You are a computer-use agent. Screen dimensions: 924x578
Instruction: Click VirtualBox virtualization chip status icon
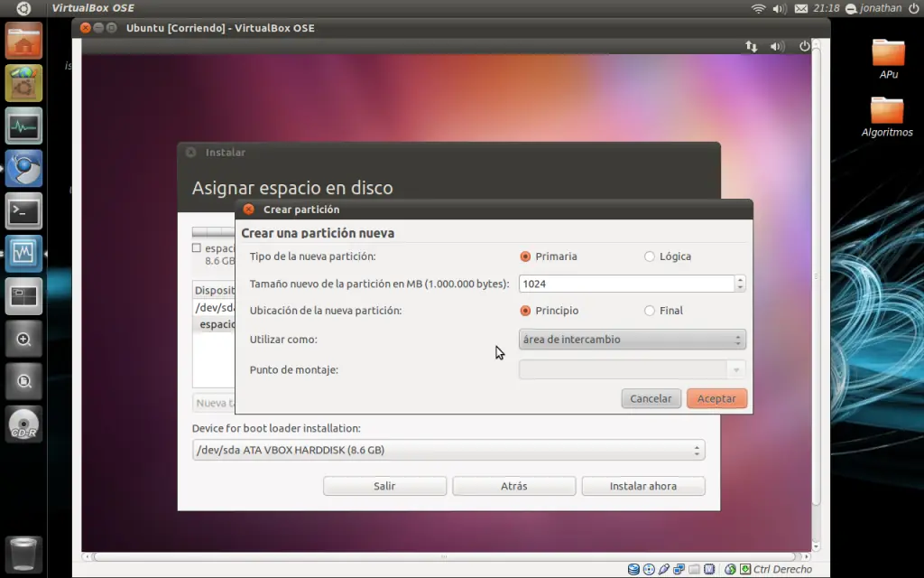pos(709,569)
